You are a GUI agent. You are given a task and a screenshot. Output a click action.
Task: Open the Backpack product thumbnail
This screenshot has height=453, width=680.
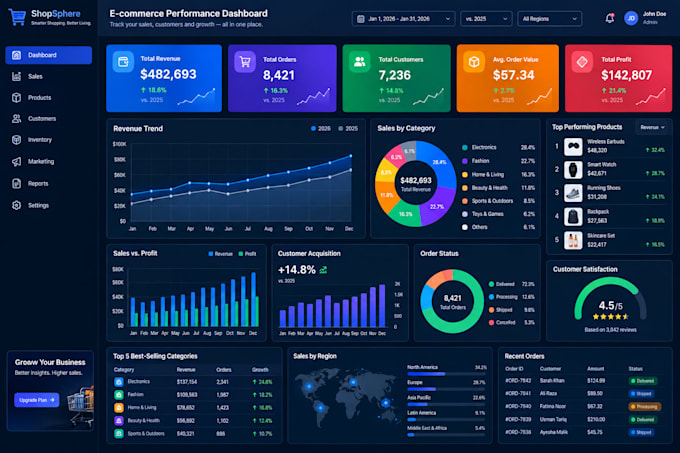[573, 217]
